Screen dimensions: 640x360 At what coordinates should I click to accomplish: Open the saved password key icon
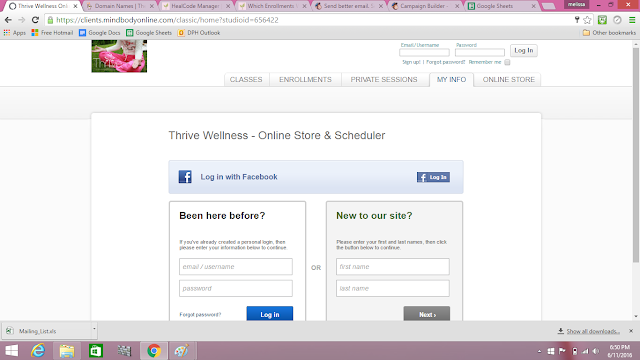coord(577,20)
